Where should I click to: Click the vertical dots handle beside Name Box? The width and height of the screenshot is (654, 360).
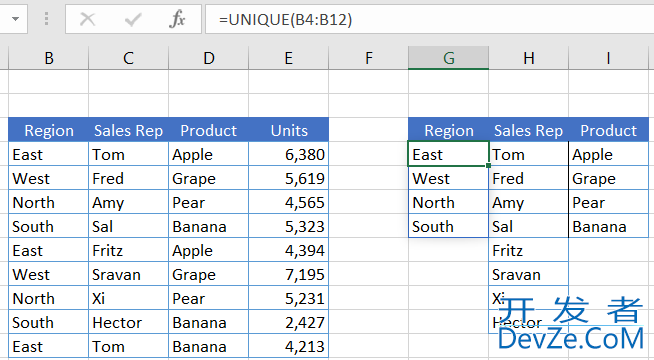point(46,19)
